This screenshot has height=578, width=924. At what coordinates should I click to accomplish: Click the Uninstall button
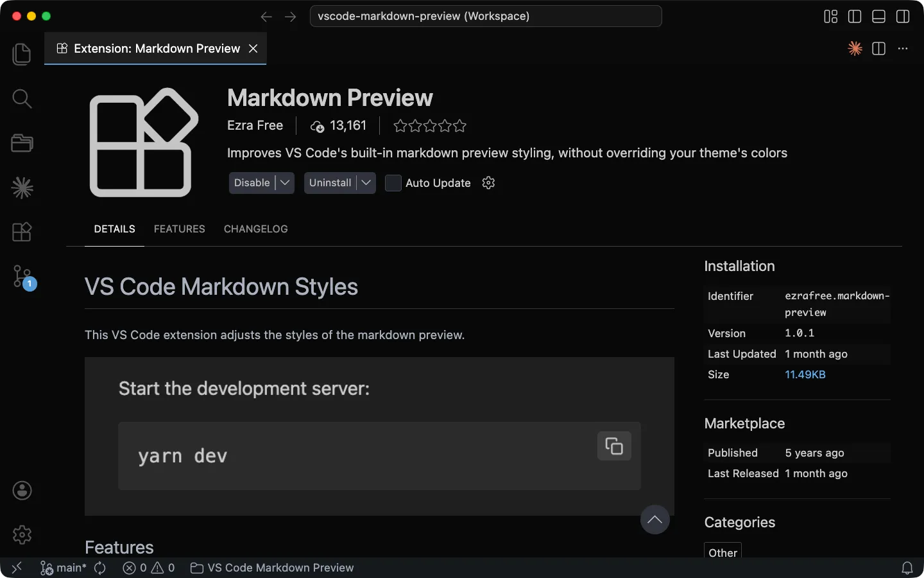(330, 183)
